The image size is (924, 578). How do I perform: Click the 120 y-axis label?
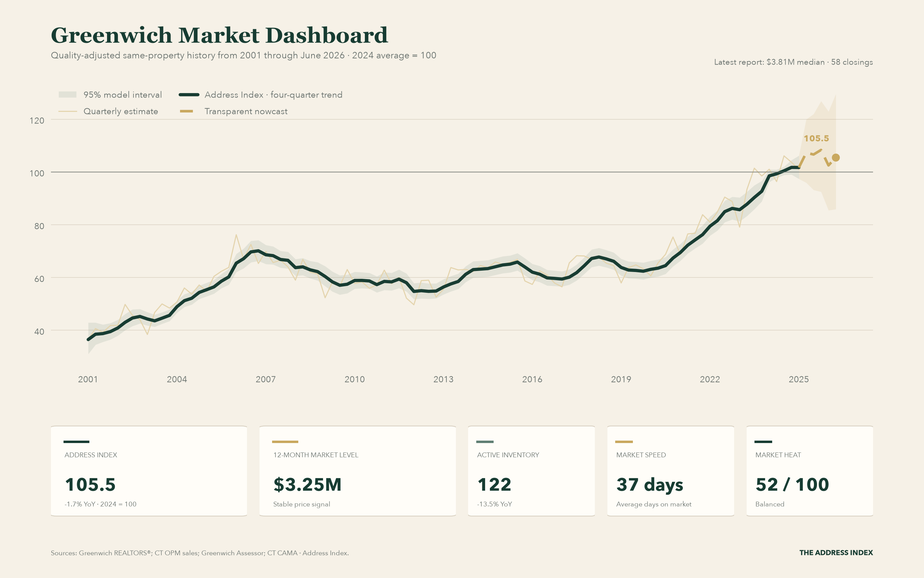pos(37,120)
